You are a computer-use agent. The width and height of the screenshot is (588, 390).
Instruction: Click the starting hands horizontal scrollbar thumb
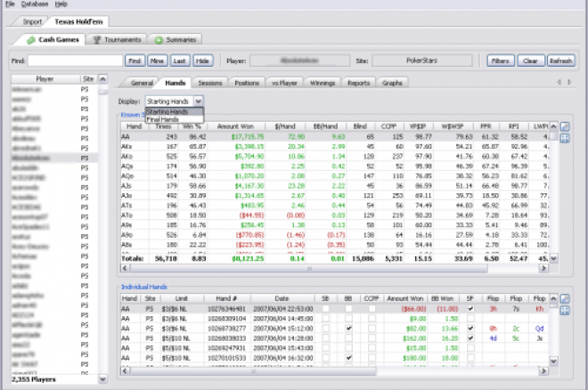(308, 268)
